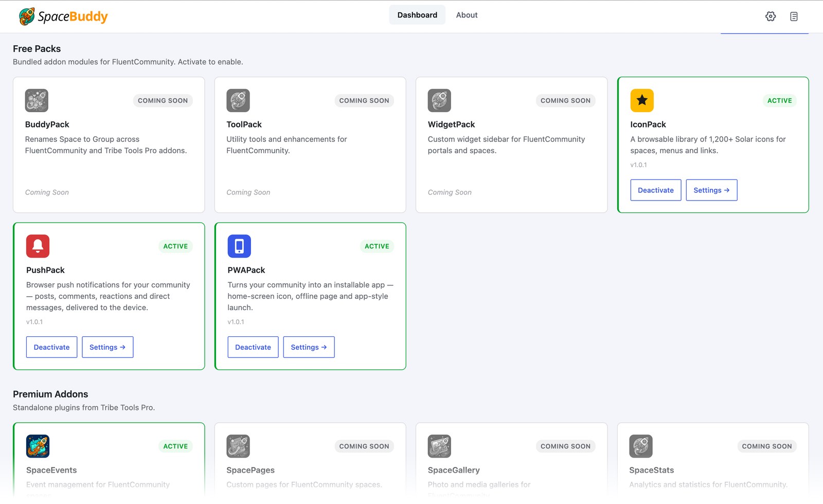Switch to the Dashboard tab
Image resolution: width=823 pixels, height=504 pixels.
point(417,15)
